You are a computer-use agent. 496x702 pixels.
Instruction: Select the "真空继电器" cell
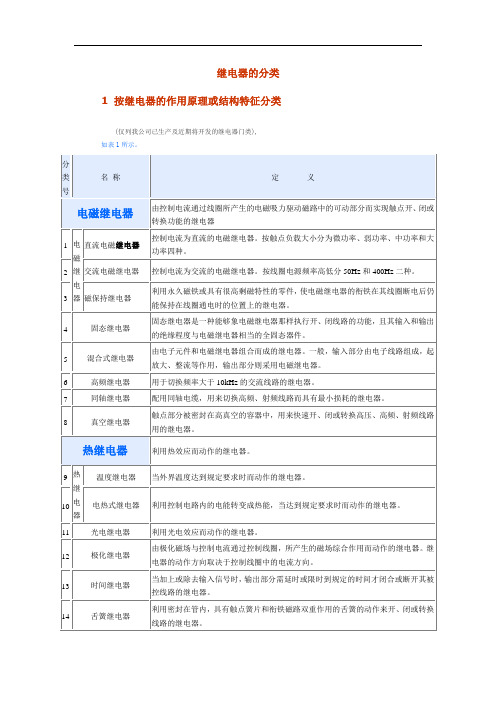coord(111,422)
